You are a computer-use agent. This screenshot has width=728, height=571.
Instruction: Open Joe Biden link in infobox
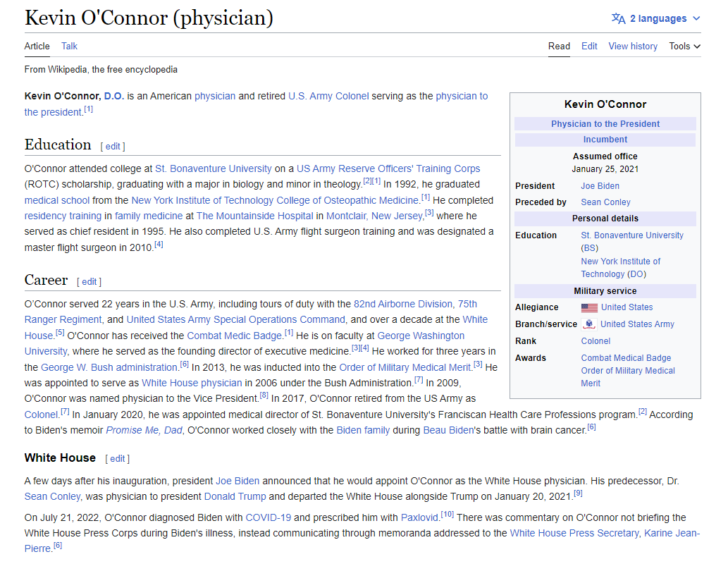(x=600, y=186)
